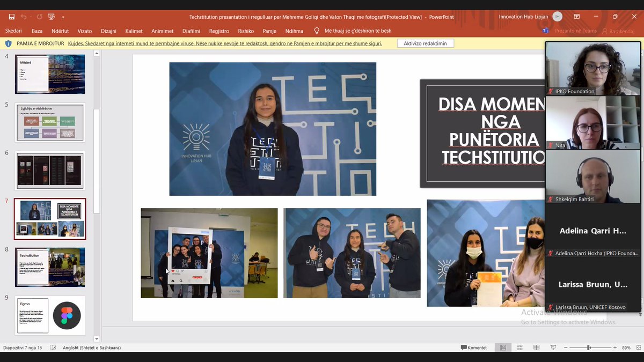
Task: Click the Teams icon by Prezanto në Teams
Action: pos(546,31)
